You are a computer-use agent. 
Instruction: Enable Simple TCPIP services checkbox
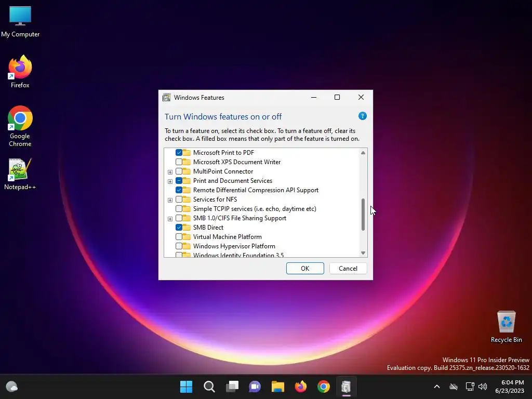[x=179, y=209]
